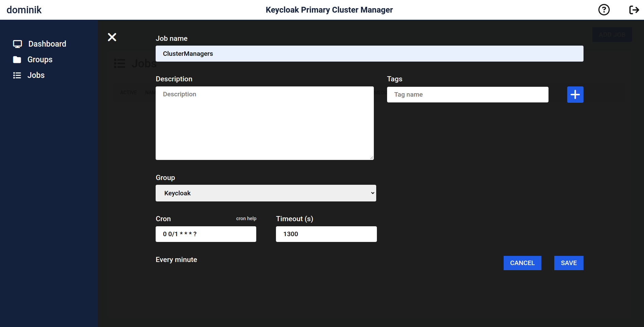Close the job form with X icon
The height and width of the screenshot is (327, 644).
click(112, 37)
